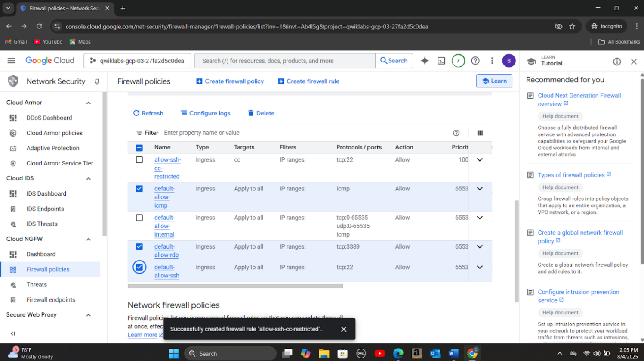Click Create firewall rule button

pyautogui.click(x=308, y=81)
